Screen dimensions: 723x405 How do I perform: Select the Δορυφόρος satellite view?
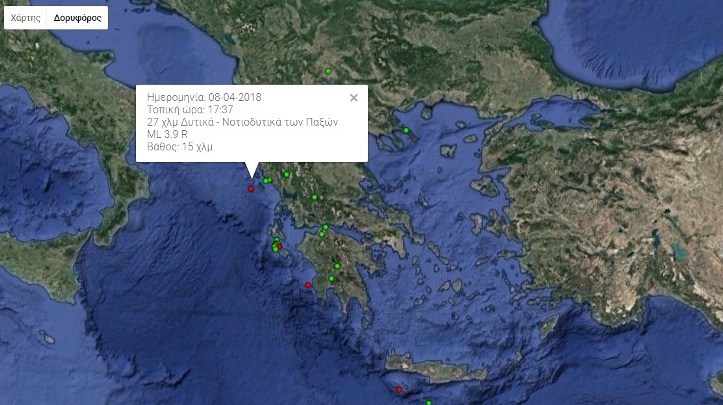pyautogui.click(x=77, y=18)
